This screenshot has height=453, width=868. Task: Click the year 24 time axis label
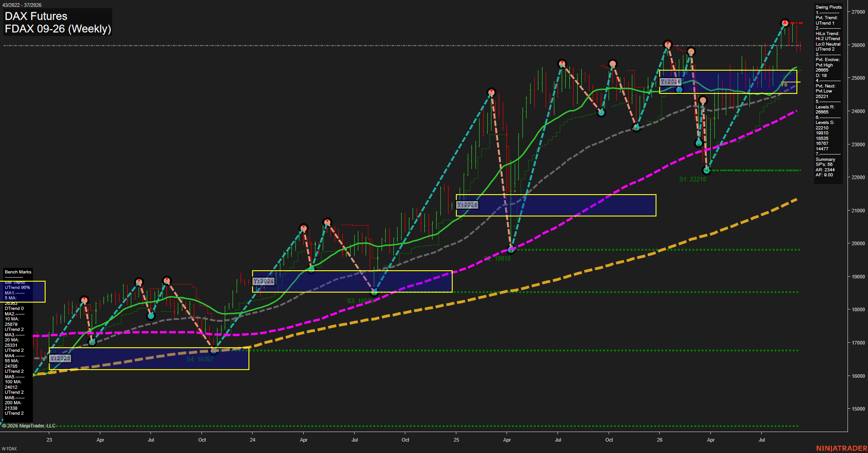[x=253, y=440]
